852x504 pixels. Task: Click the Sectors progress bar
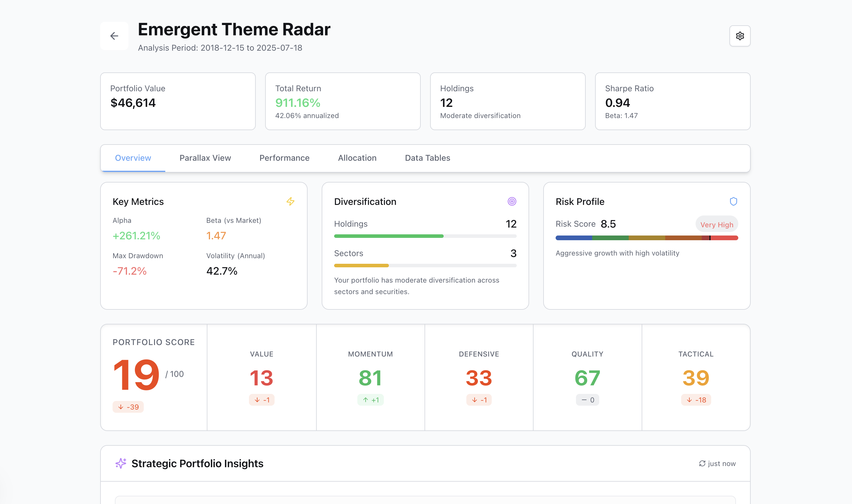click(x=425, y=265)
